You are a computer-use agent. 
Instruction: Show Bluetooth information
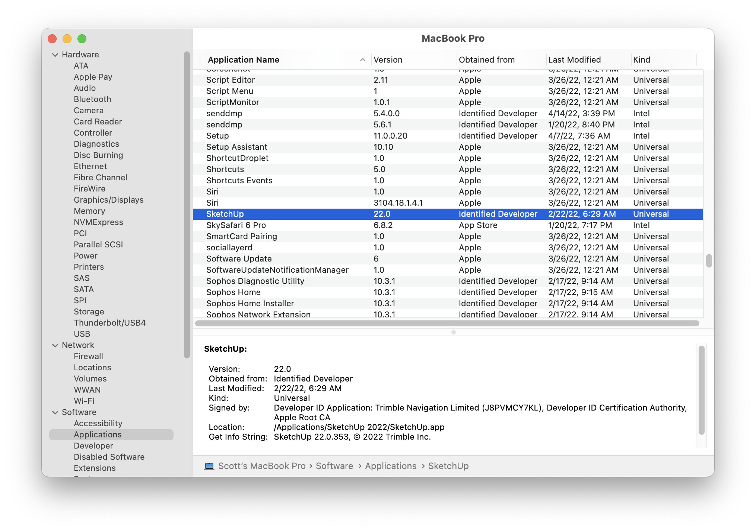tap(92, 99)
